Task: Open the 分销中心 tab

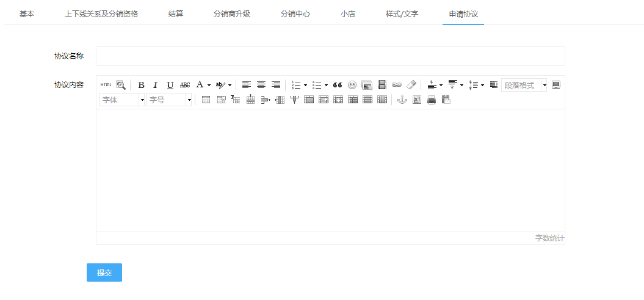Action: tap(295, 14)
